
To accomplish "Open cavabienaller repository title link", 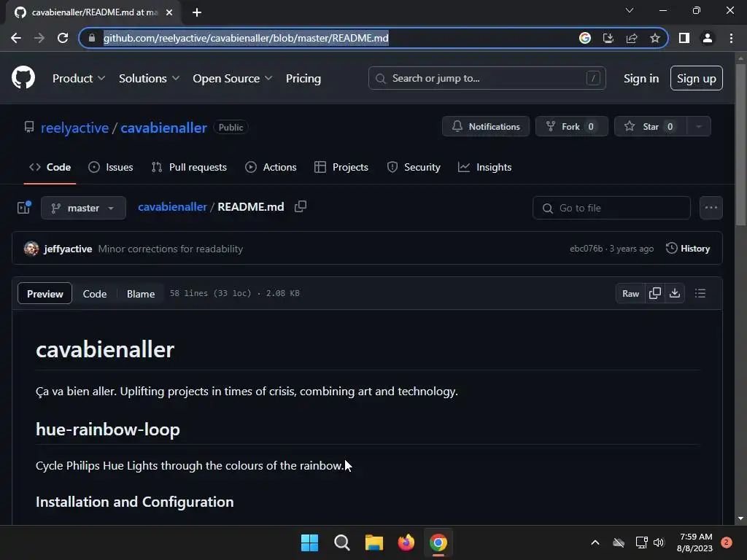I will click(x=164, y=128).
